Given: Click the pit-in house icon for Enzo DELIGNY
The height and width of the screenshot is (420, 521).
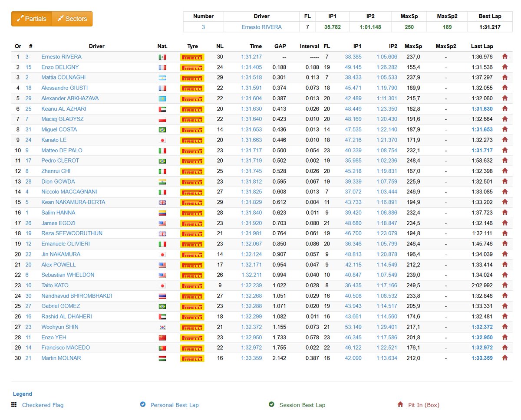Looking at the screenshot, I should (505, 67).
